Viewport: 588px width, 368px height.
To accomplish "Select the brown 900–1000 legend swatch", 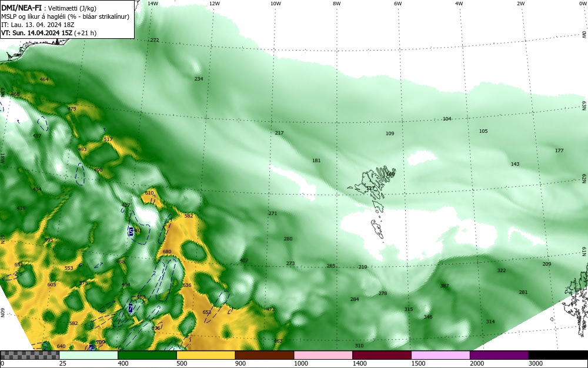I will tap(265, 355).
